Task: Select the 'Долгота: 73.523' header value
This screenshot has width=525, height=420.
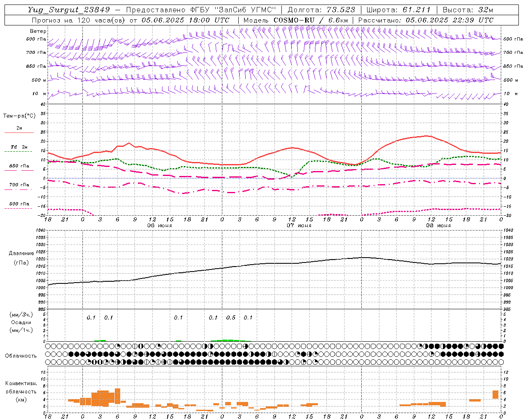Action: [321, 10]
